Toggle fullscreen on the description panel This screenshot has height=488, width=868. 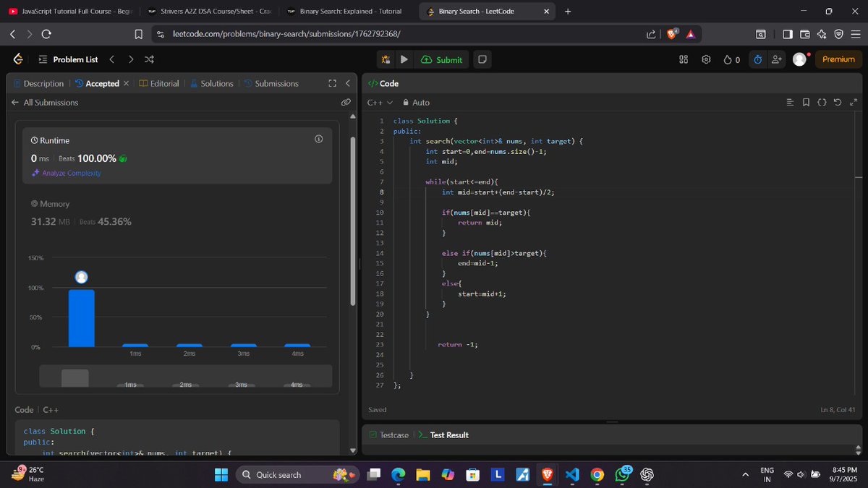click(x=331, y=83)
